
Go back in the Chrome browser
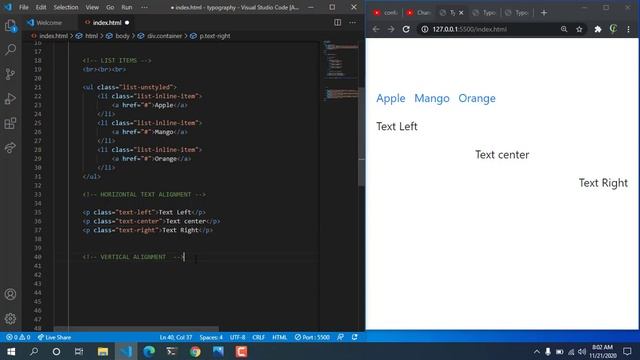tap(376, 29)
